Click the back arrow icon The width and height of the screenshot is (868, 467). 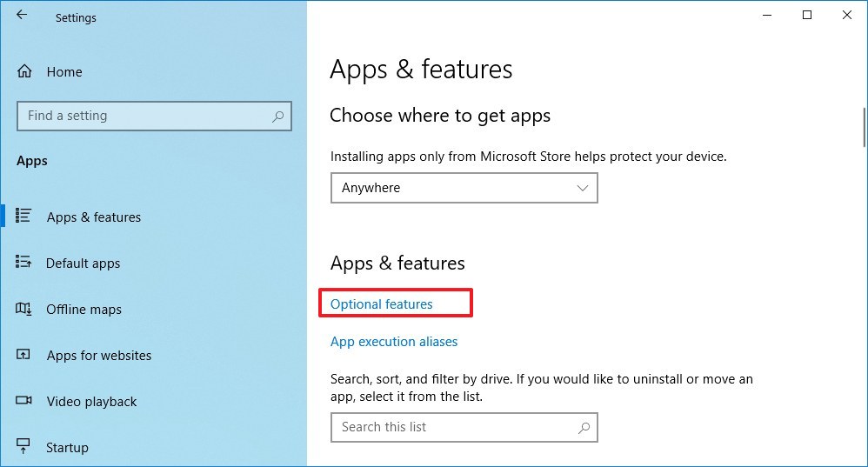coord(22,16)
